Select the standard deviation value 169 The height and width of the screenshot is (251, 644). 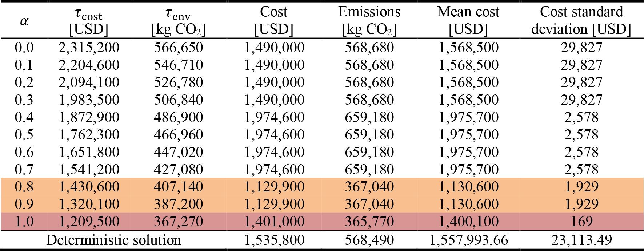pos(581,222)
